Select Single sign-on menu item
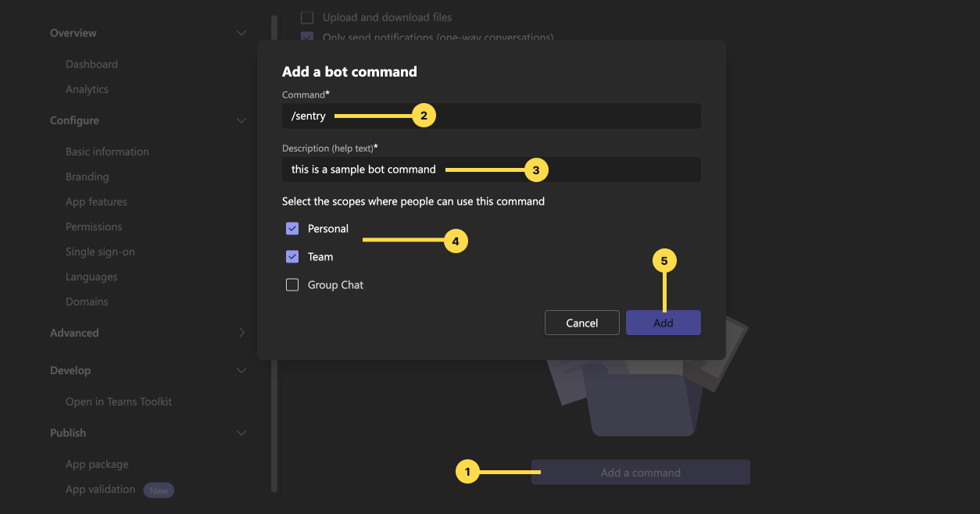This screenshot has width=980, height=514. click(100, 252)
